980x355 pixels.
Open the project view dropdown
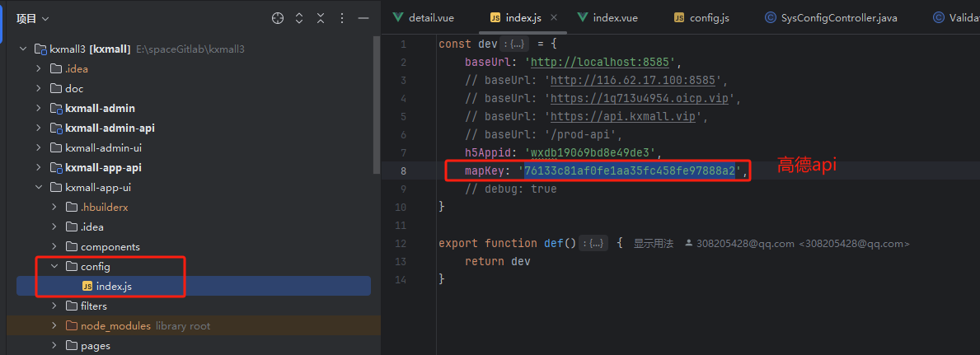[33, 18]
